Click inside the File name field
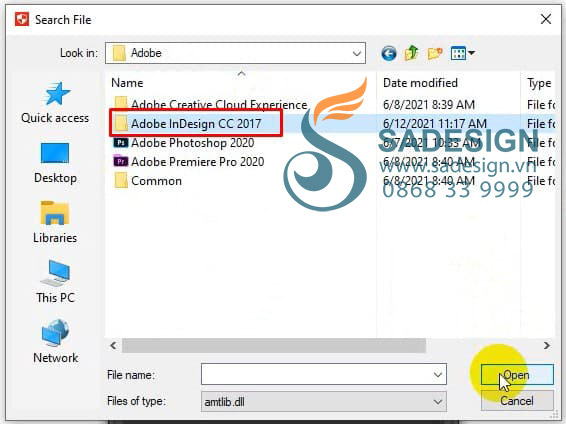The height and width of the screenshot is (424, 566). (316, 375)
